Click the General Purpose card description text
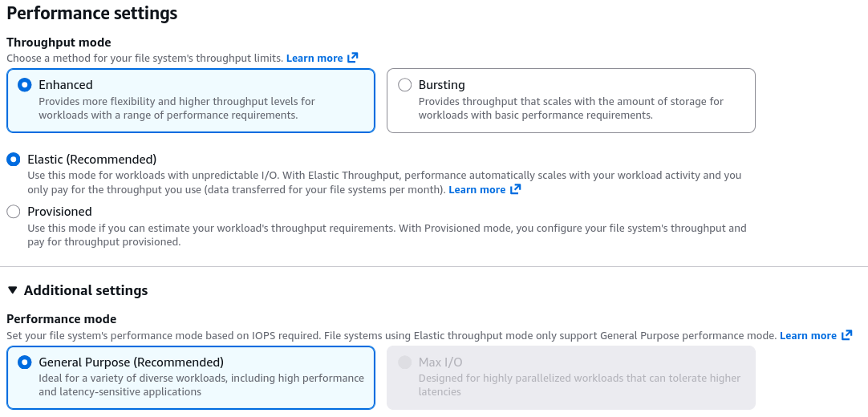Image resolution: width=868 pixels, height=417 pixels. click(x=201, y=385)
